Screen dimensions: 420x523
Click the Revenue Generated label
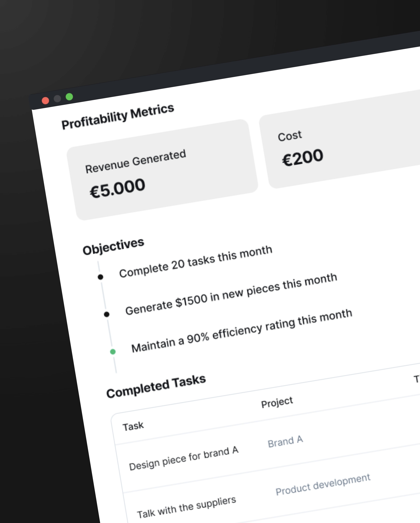[136, 161]
